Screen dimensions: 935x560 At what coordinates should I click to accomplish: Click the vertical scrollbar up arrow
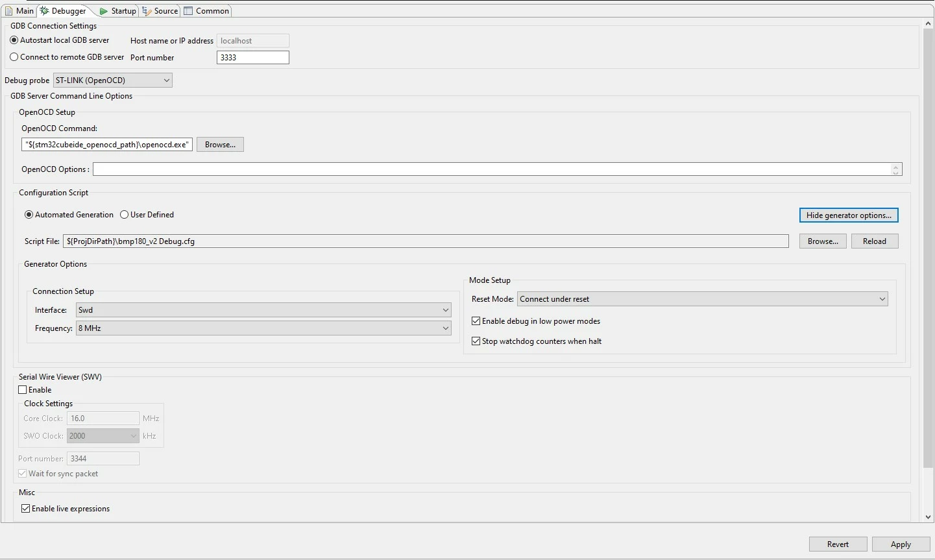[929, 24]
